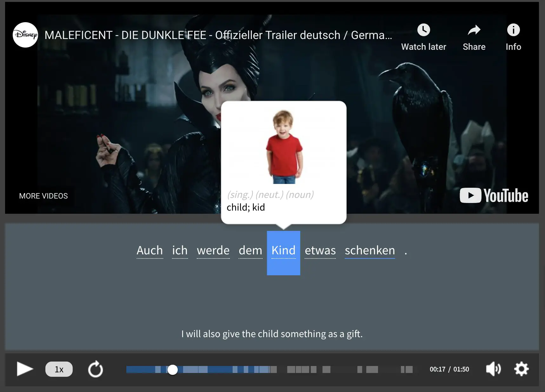This screenshot has width=545, height=392.
Task: Show definition for "etwas"
Action: pyautogui.click(x=320, y=251)
